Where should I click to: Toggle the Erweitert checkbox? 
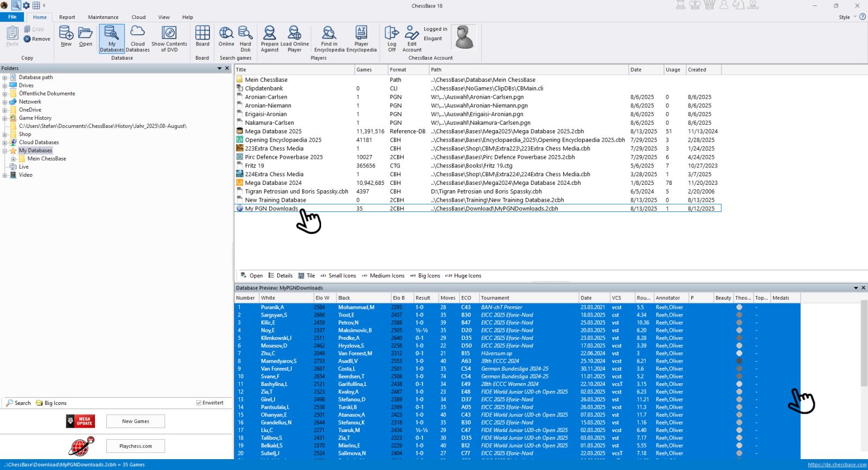pos(199,403)
